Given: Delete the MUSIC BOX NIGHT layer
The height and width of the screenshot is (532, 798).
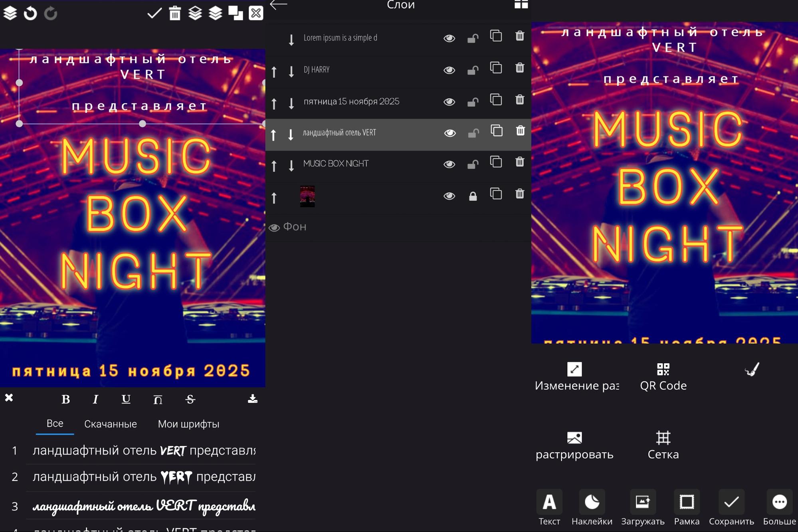Looking at the screenshot, I should [x=519, y=162].
